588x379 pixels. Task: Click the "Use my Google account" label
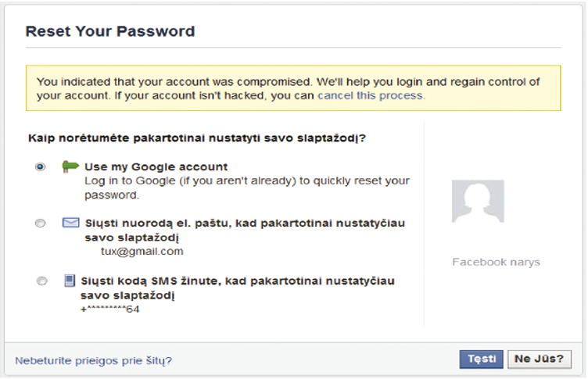(x=156, y=166)
